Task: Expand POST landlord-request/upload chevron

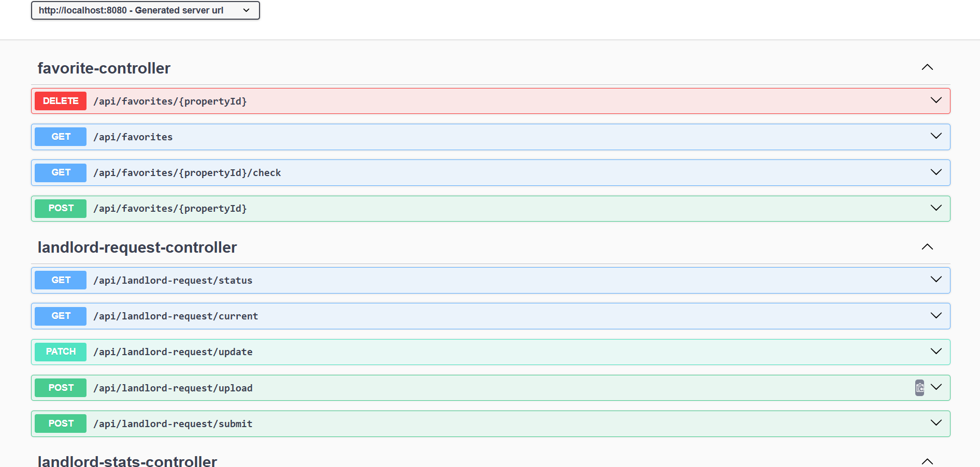Action: click(936, 387)
